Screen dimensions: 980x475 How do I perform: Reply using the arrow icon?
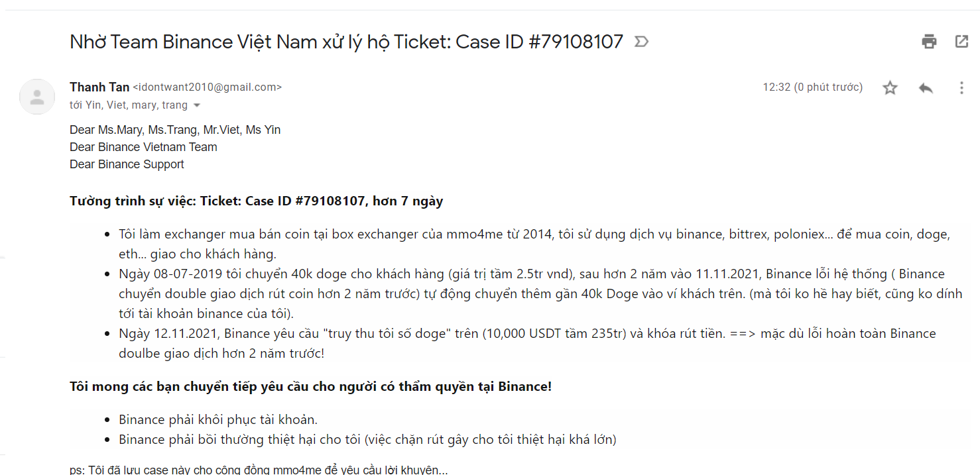[x=926, y=87]
